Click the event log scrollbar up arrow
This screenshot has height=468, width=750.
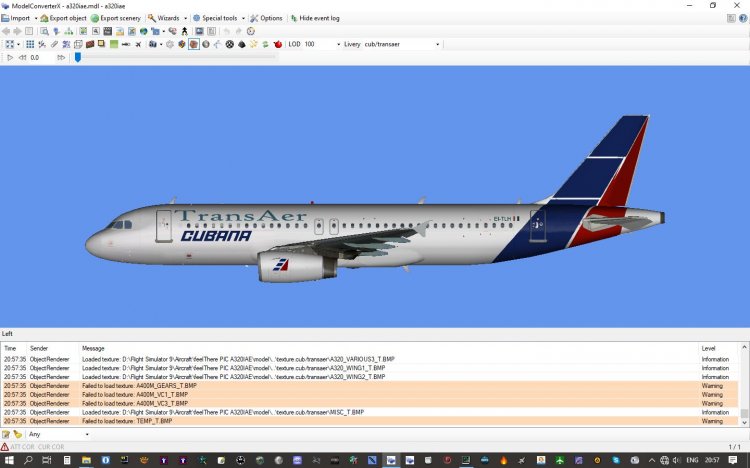(744, 347)
